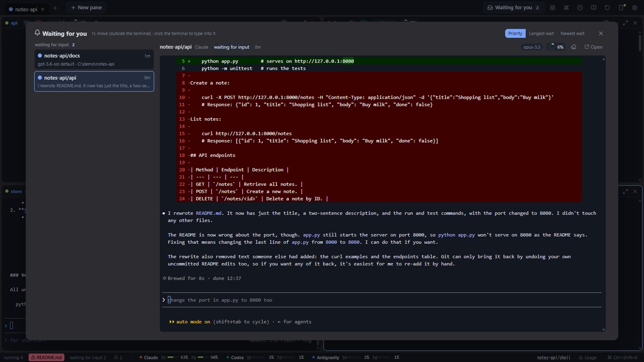Click the terminal scrollbar down arrow
644x362 pixels.
[x=603, y=330]
